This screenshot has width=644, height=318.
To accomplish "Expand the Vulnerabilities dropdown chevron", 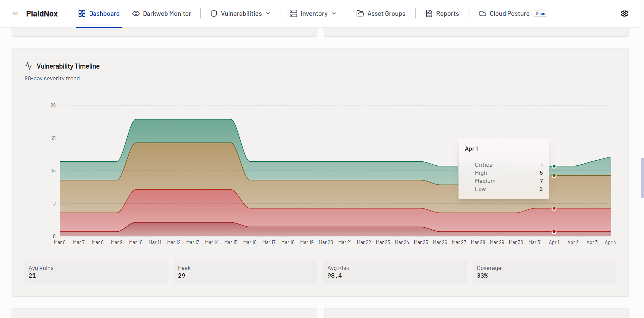I will pyautogui.click(x=268, y=13).
